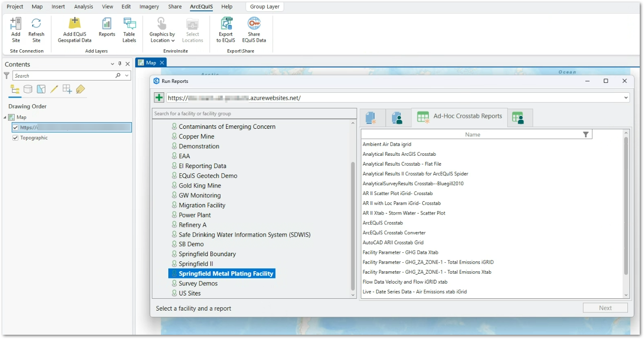
Task: Open Export to EQuIS
Action: pyautogui.click(x=226, y=29)
